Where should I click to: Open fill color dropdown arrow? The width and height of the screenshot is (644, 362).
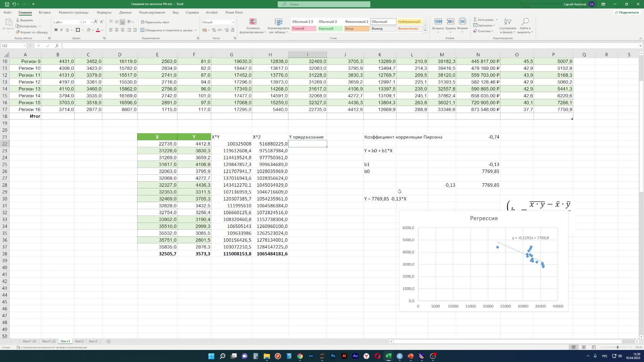point(93,30)
